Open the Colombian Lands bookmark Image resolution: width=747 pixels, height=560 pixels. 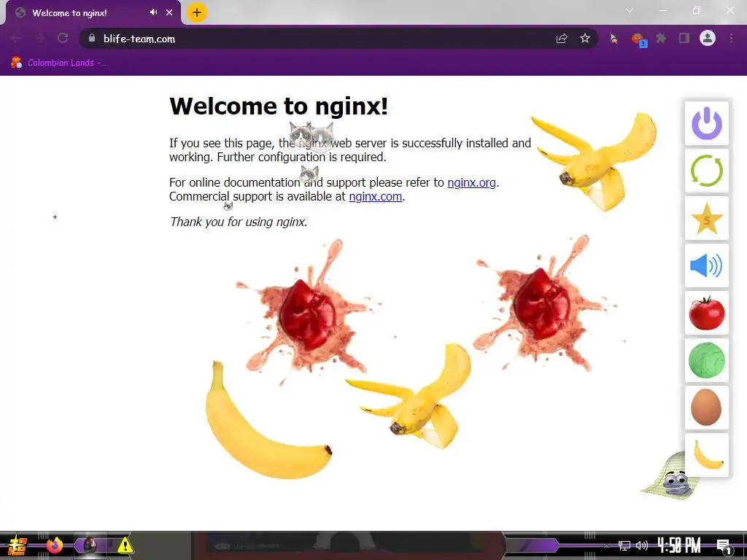coord(59,63)
